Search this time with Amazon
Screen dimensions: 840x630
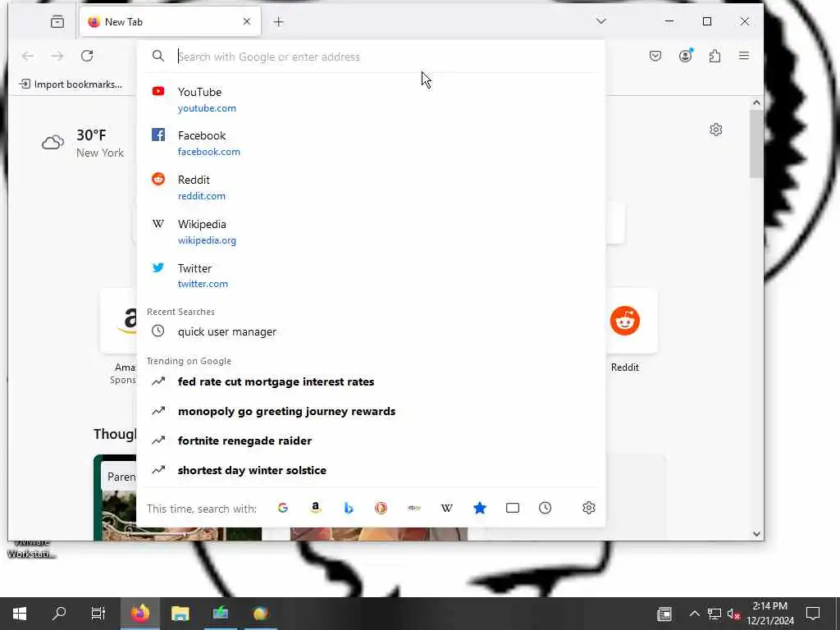316,508
